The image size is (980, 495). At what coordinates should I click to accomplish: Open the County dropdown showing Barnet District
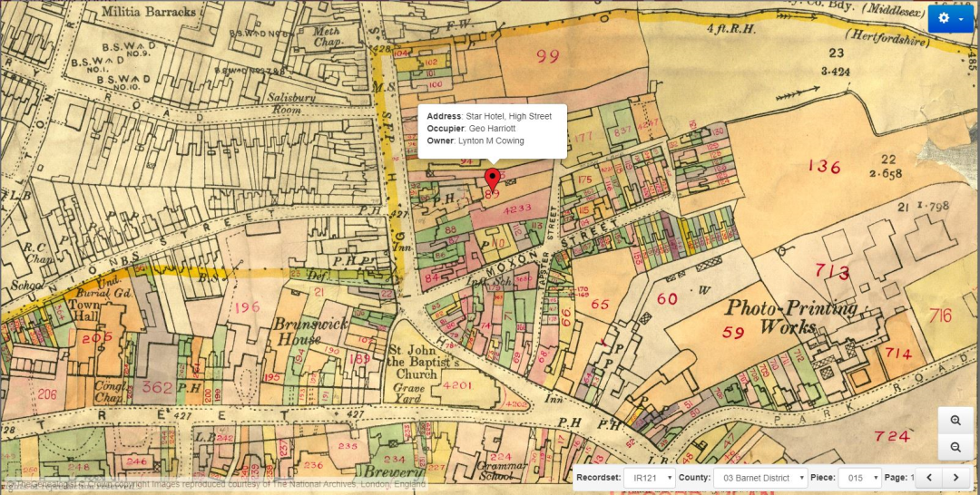tap(759, 477)
